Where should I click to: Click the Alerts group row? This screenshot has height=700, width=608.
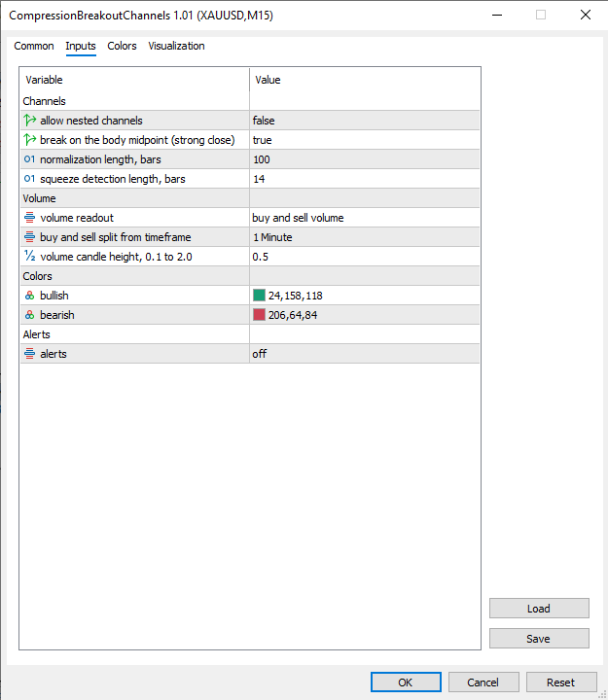[250, 334]
